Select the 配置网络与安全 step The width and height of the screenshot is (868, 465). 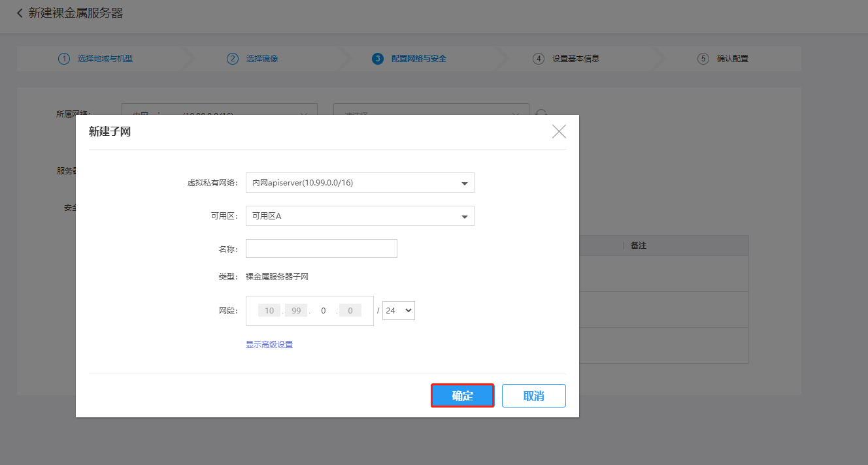(x=418, y=59)
